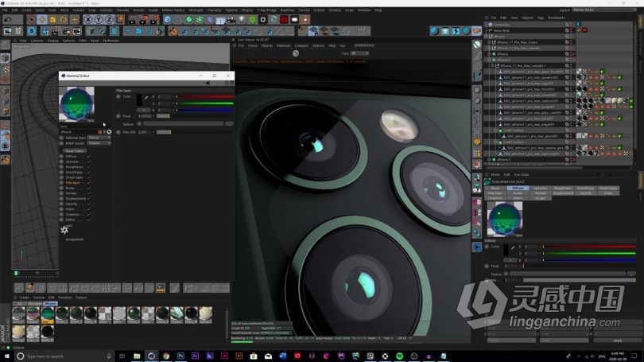Open the BRDF model dropdown in Material Editor

click(x=99, y=143)
